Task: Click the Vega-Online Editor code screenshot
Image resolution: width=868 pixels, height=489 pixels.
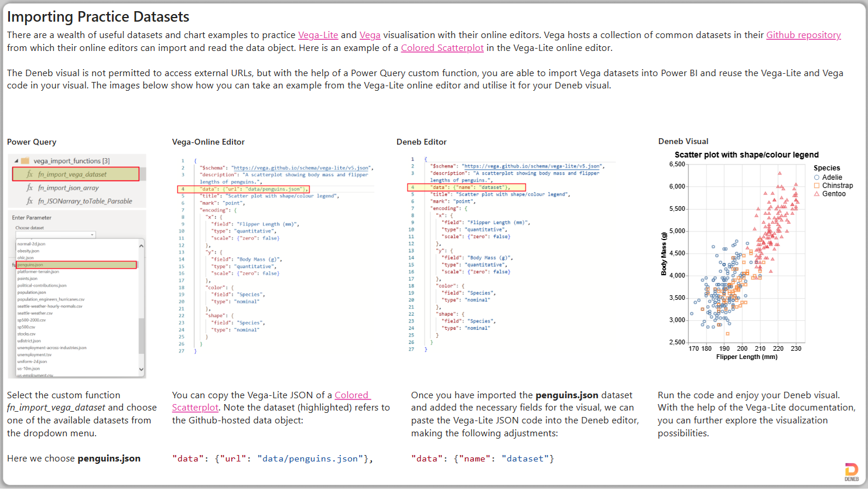Action: coord(276,255)
